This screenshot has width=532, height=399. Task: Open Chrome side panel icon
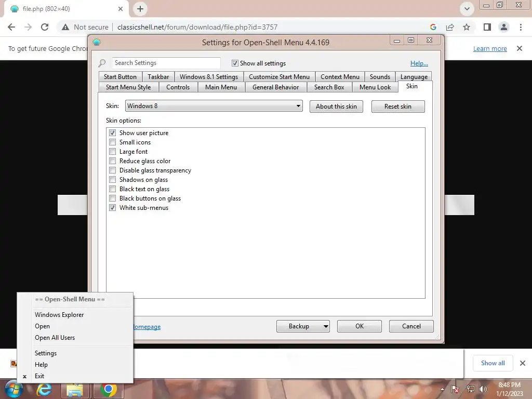(487, 27)
